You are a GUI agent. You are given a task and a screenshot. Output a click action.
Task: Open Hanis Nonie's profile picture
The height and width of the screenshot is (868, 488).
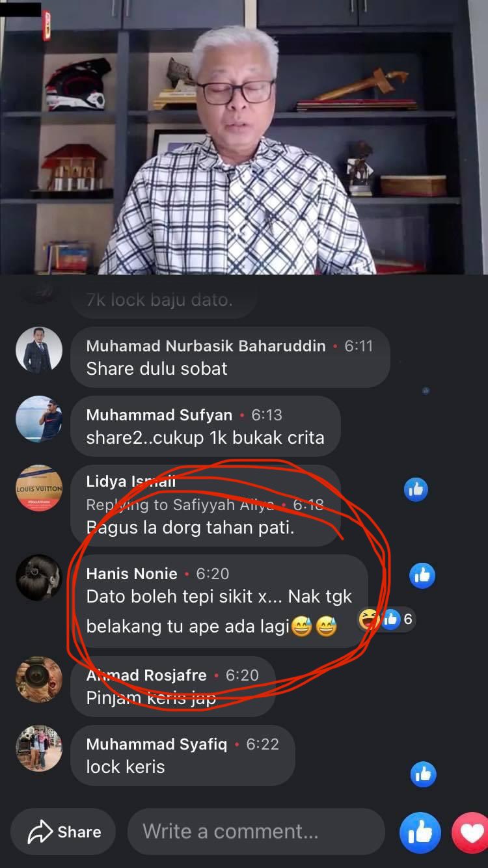[x=39, y=578]
